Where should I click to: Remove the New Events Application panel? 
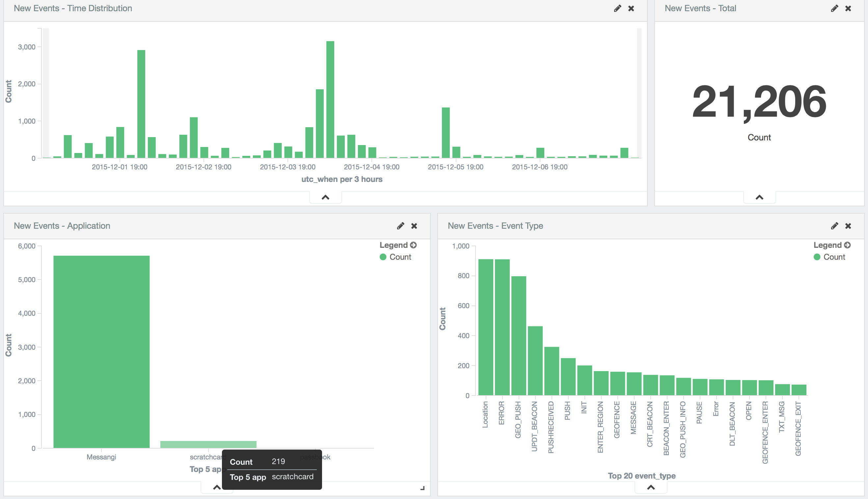click(x=414, y=226)
